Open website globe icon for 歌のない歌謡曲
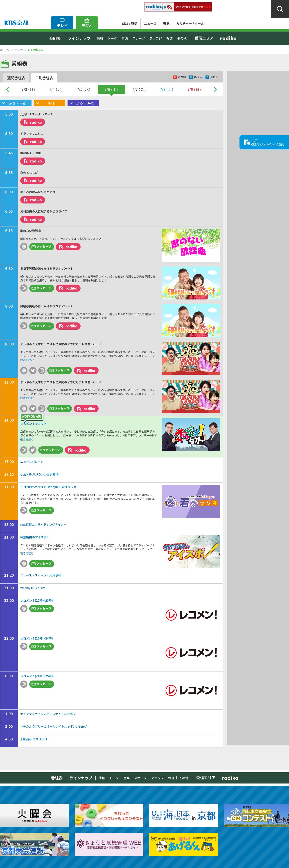This screenshot has height=868, width=289. click(24, 247)
